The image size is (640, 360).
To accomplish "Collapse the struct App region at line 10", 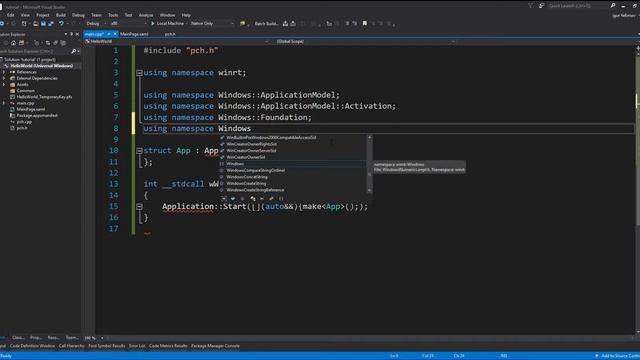I will tap(139, 151).
